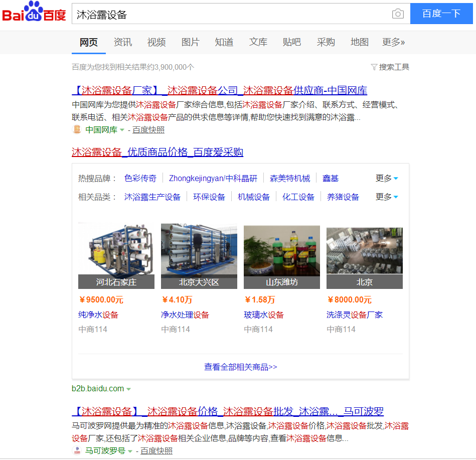476x460 pixels.
Task: Open 百度快照 for the 中国网库 result
Action: coord(148,130)
